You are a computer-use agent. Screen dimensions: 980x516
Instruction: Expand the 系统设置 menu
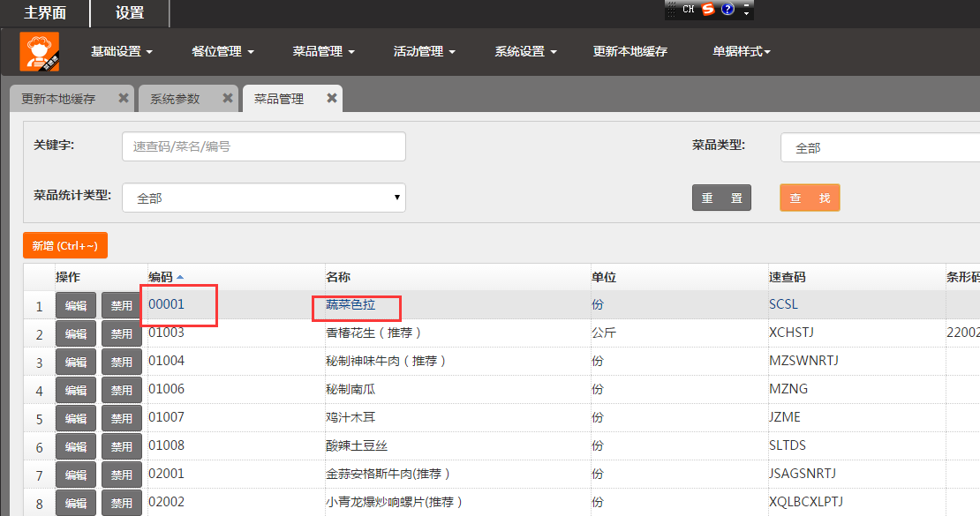[x=525, y=51]
